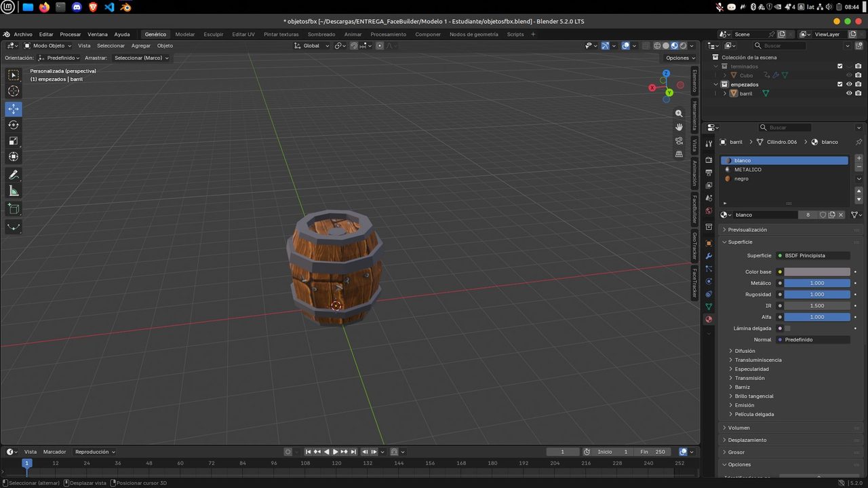Open the Scene properties tab icon
Image resolution: width=868 pixels, height=488 pixels.
pos(709,198)
